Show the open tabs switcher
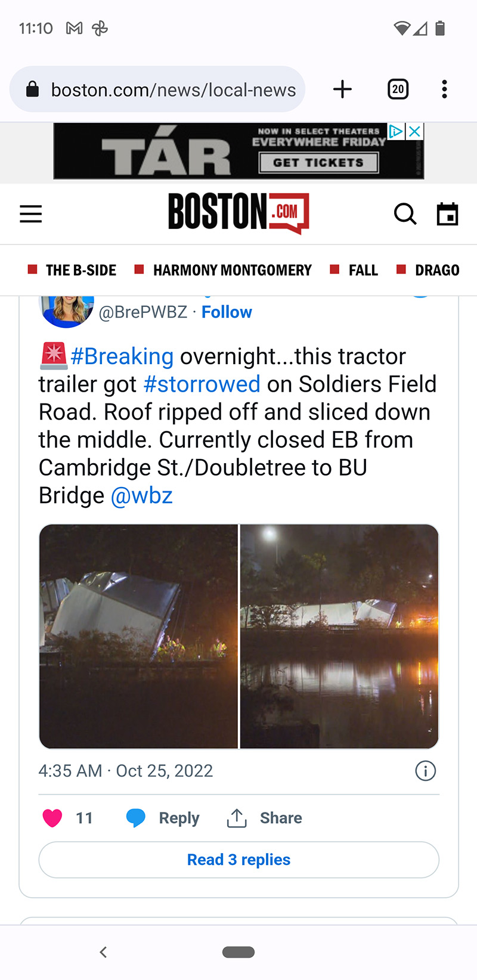Viewport: 477px width, 980px height. pyautogui.click(x=398, y=89)
